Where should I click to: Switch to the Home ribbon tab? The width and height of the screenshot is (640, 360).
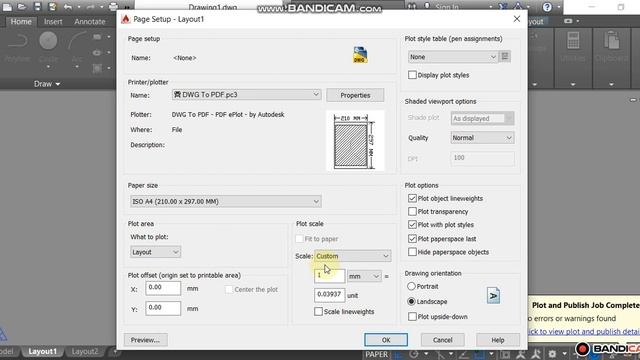[21, 22]
